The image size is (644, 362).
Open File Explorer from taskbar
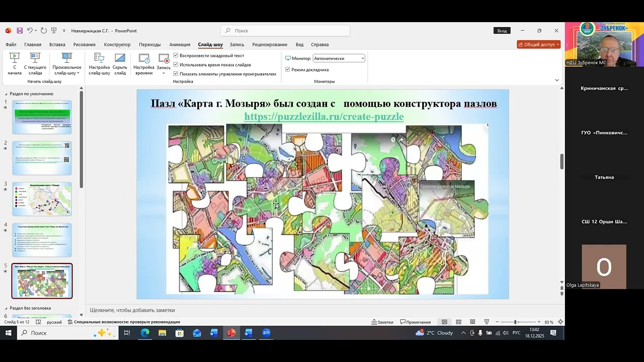[x=162, y=333]
